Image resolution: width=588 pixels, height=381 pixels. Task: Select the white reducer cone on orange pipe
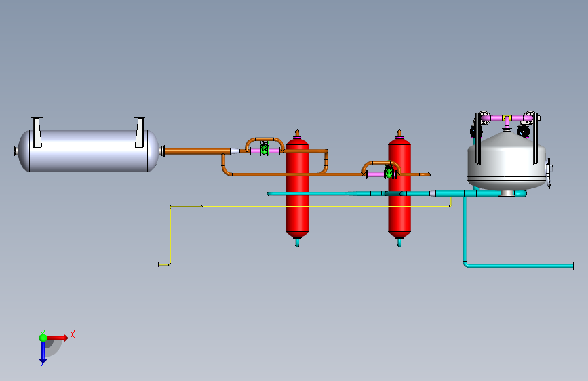[x=235, y=151]
